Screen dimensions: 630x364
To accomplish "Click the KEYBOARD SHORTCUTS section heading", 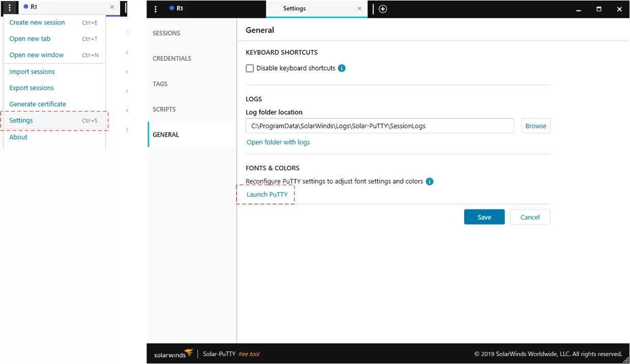I will [281, 52].
